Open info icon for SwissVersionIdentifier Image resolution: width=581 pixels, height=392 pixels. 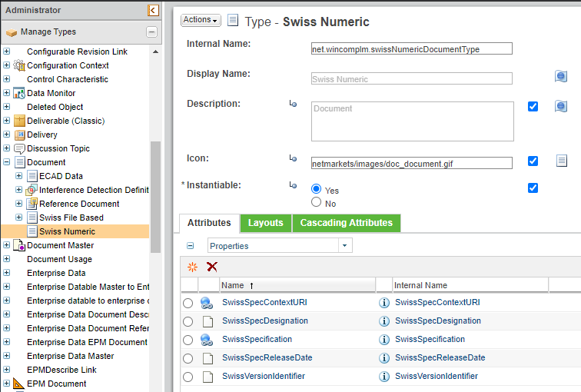click(384, 377)
